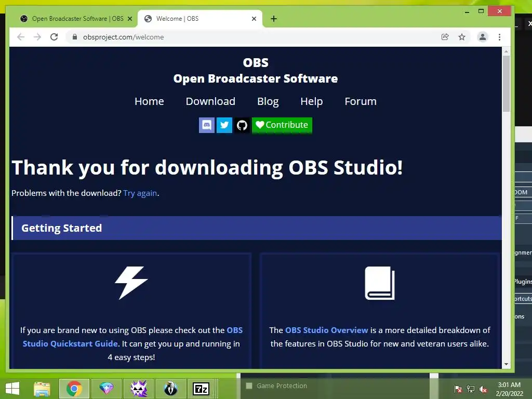Open the OBS Discord icon link
This screenshot has height=399, width=532.
207,125
